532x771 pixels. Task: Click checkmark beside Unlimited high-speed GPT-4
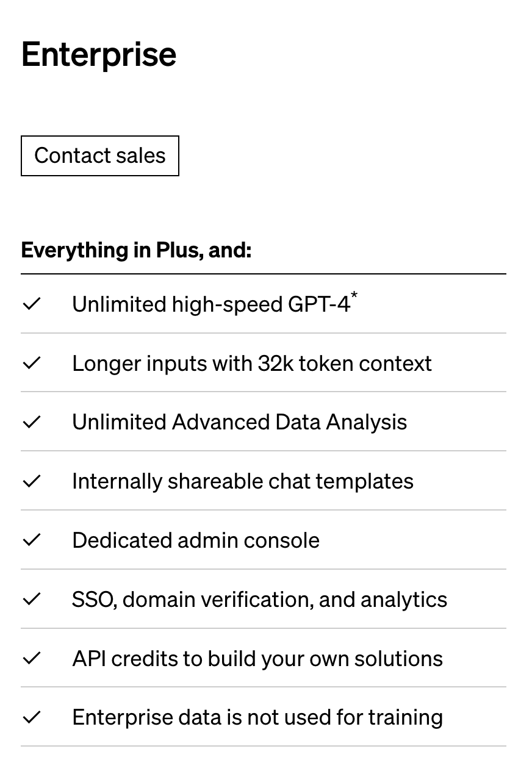pos(31,304)
